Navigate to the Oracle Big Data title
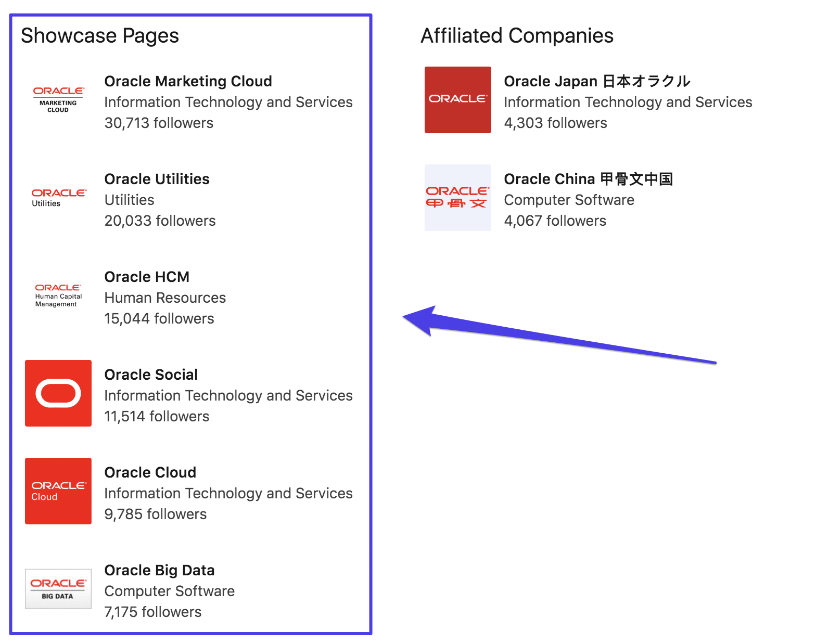The width and height of the screenshot is (816, 644). (159, 570)
